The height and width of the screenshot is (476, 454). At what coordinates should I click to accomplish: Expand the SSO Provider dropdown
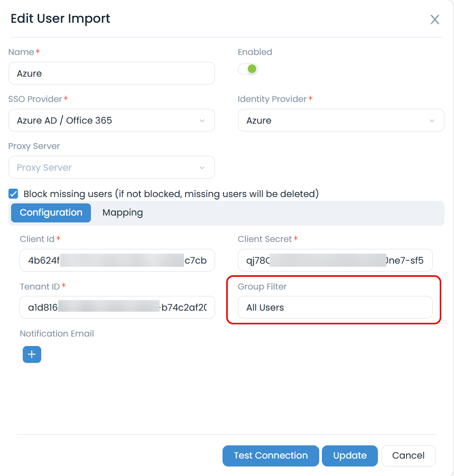tap(112, 120)
